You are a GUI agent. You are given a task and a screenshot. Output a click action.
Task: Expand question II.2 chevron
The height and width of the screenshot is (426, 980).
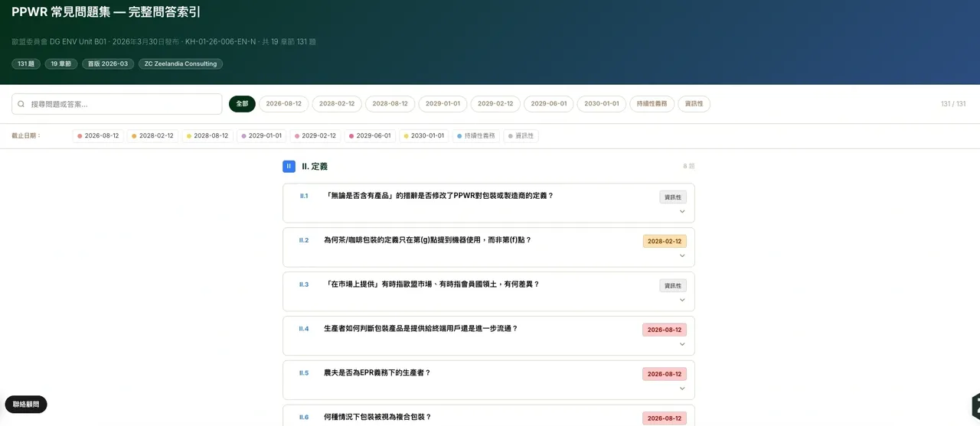pyautogui.click(x=682, y=256)
